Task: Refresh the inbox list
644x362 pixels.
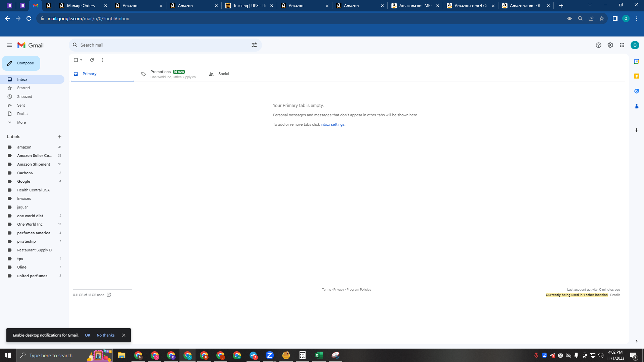Action: click(x=92, y=60)
